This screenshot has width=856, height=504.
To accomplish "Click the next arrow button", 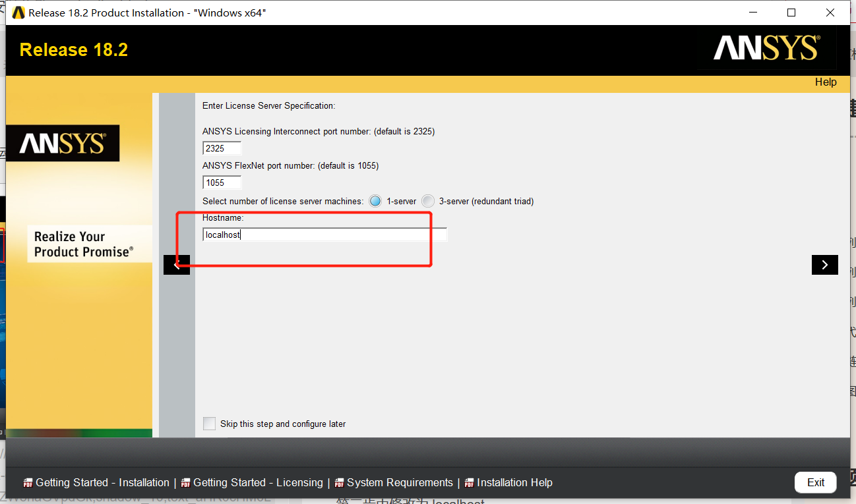I will (x=824, y=265).
